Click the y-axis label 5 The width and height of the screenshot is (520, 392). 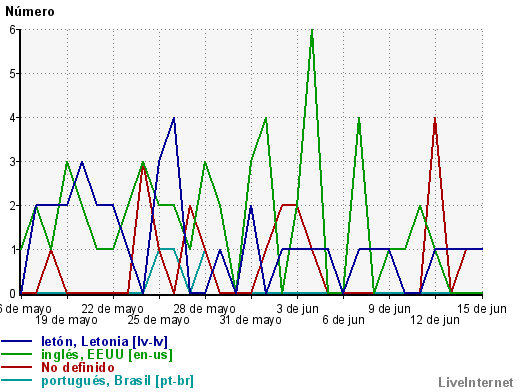point(13,74)
